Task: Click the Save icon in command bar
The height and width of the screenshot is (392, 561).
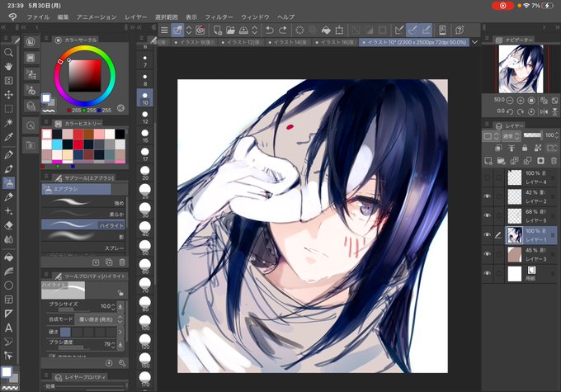Action: point(243,31)
